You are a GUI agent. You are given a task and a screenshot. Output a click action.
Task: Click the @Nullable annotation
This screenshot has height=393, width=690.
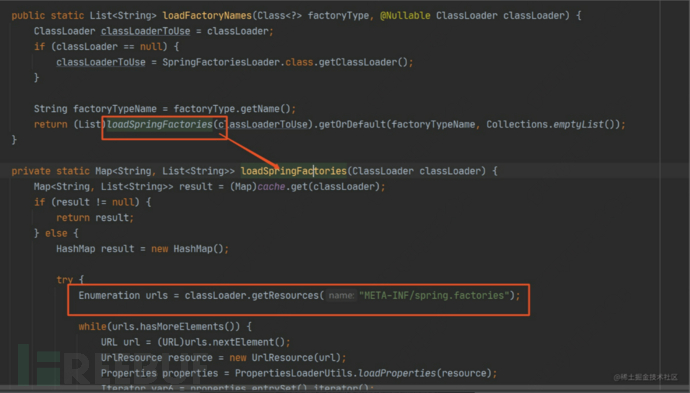click(405, 16)
